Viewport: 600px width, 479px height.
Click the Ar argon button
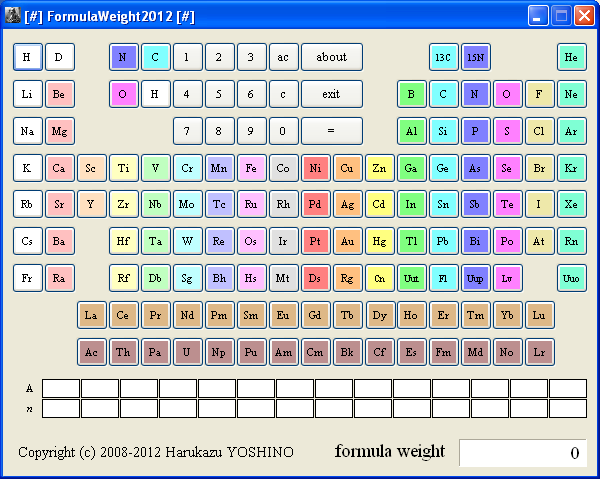(572, 131)
